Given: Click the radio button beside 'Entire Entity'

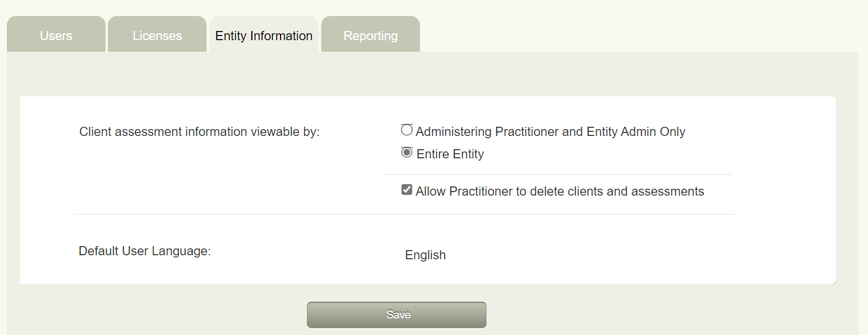Looking at the screenshot, I should point(407,153).
